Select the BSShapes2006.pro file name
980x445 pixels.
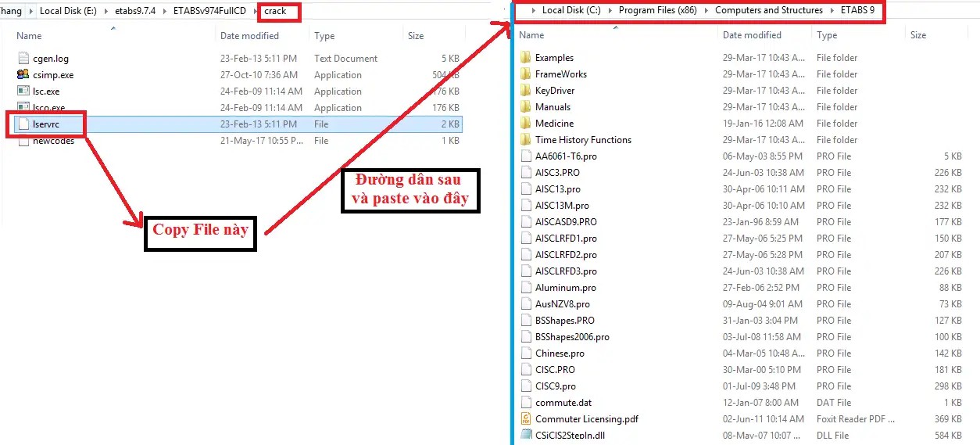coord(572,337)
